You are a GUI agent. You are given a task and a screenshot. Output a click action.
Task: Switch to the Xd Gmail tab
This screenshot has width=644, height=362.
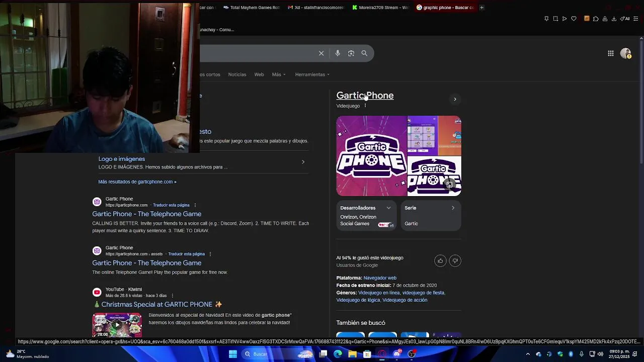(315, 8)
